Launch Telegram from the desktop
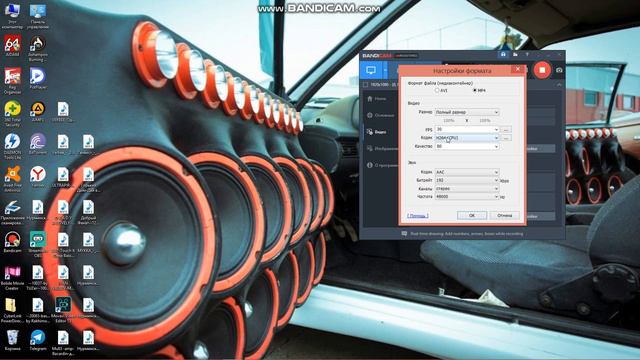This screenshot has width=640, height=360. (x=38, y=340)
